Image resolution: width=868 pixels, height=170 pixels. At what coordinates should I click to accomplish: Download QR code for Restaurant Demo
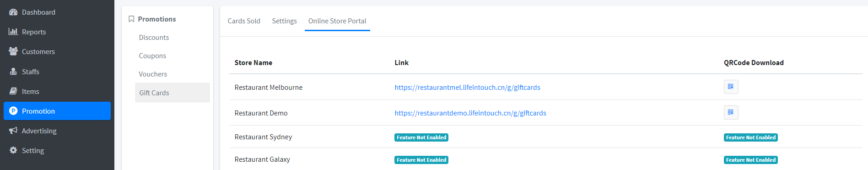click(x=731, y=112)
